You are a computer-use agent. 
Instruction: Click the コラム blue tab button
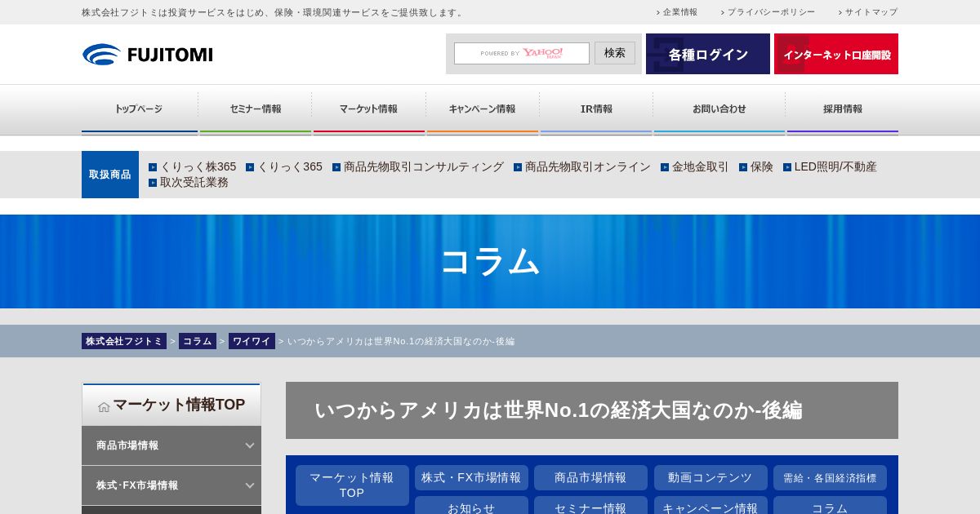tap(830, 506)
